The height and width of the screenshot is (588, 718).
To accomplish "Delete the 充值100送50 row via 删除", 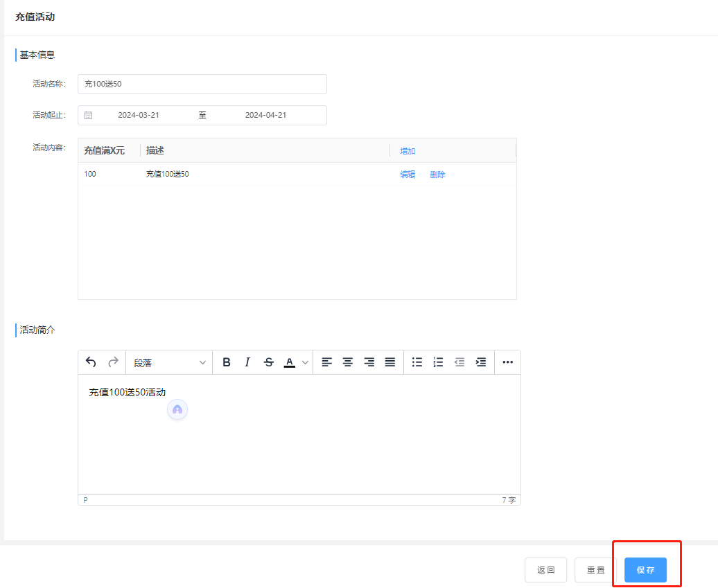I will (437, 175).
